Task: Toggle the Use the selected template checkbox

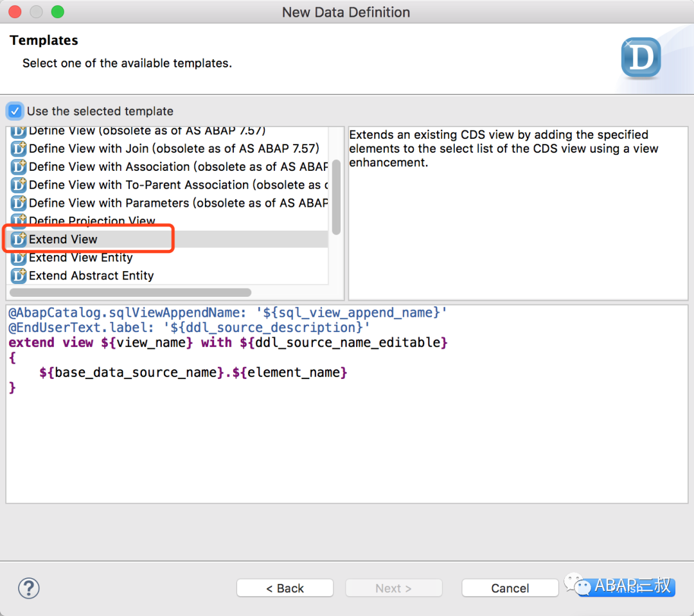Action: point(15,111)
